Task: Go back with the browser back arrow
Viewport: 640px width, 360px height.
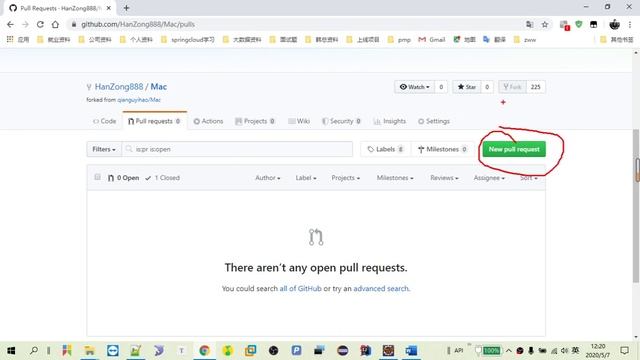Action: pyautogui.click(x=10, y=24)
